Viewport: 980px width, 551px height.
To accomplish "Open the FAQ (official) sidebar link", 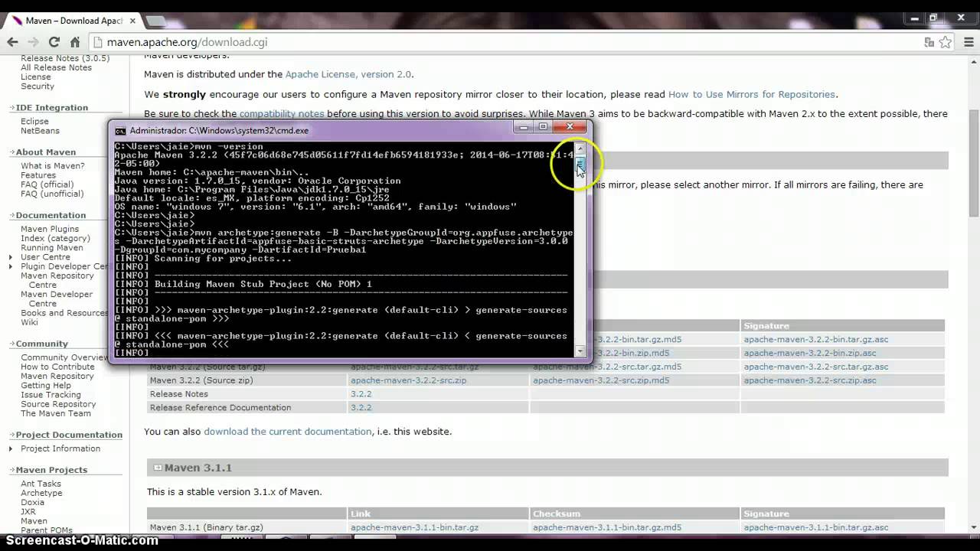I will 47,184.
